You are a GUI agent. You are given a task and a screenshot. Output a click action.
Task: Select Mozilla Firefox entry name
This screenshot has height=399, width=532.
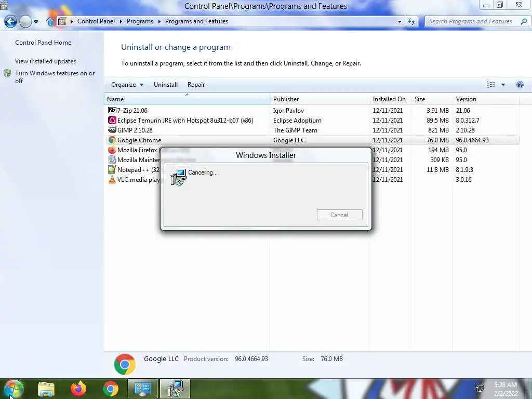[x=137, y=150]
